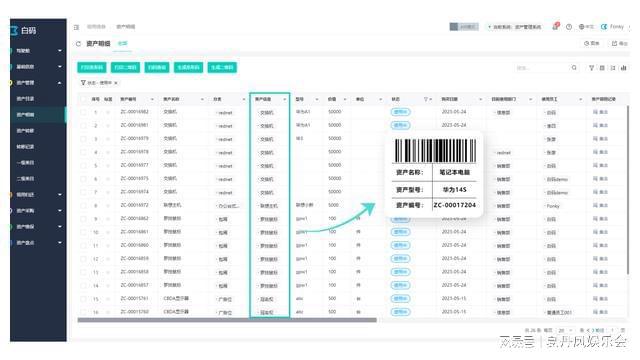Open the page size dropdown in the pagination
The image size is (640, 360).
[566, 330]
